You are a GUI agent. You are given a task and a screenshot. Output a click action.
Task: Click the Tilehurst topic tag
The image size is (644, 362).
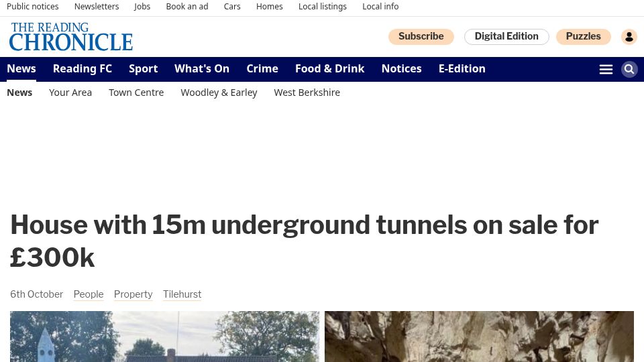tap(182, 294)
